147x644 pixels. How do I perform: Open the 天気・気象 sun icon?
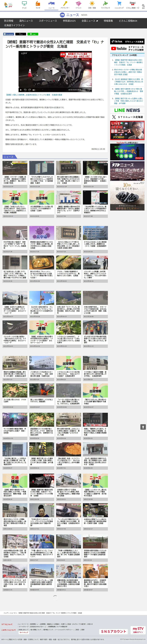click(92, 5)
